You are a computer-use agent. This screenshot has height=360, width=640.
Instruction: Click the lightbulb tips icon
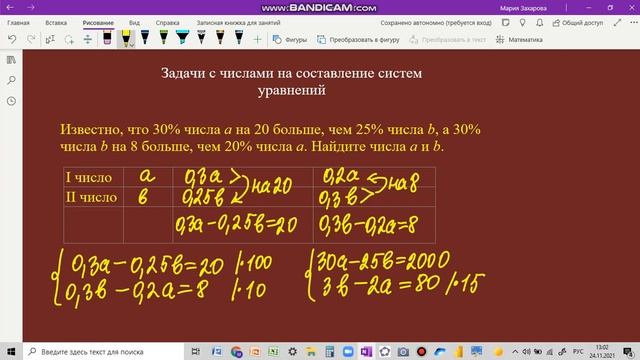[x=522, y=23]
